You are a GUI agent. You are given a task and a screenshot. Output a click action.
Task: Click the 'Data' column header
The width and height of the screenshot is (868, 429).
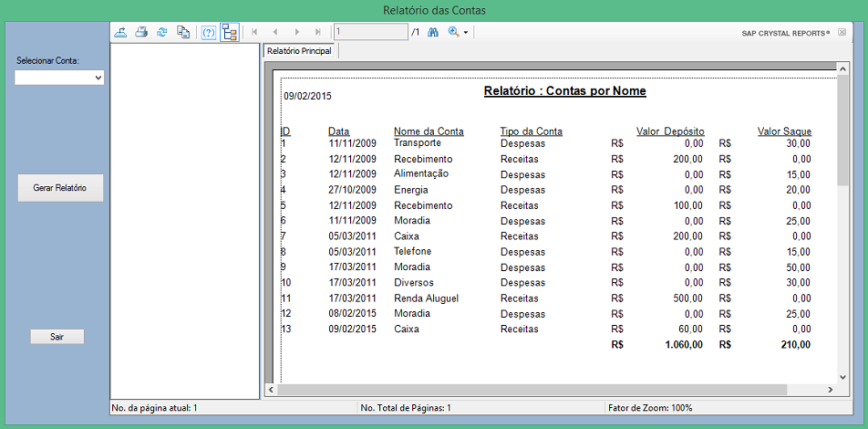[339, 131]
